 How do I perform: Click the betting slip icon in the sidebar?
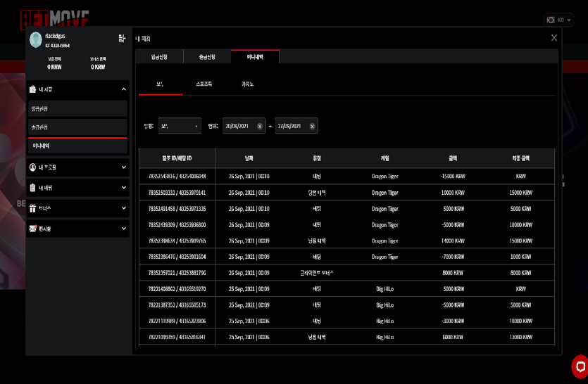point(32,188)
